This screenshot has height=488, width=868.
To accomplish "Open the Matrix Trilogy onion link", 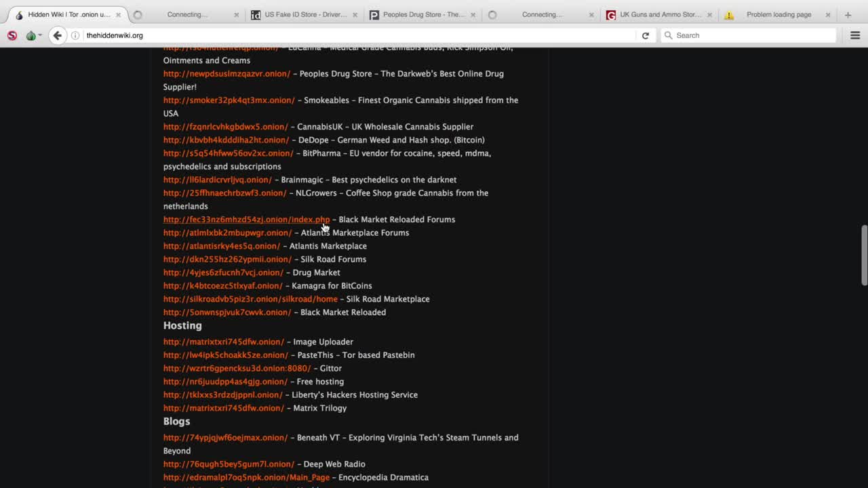I will click(x=224, y=408).
